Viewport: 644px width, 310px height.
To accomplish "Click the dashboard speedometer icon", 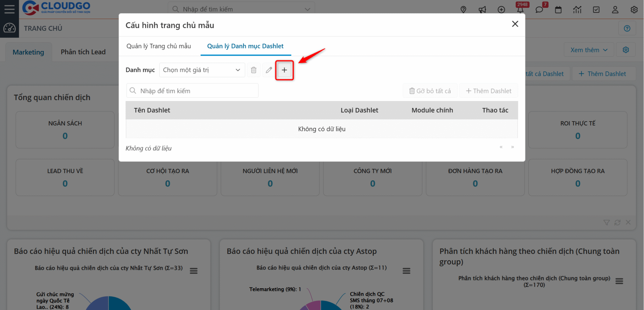I will tap(9, 28).
